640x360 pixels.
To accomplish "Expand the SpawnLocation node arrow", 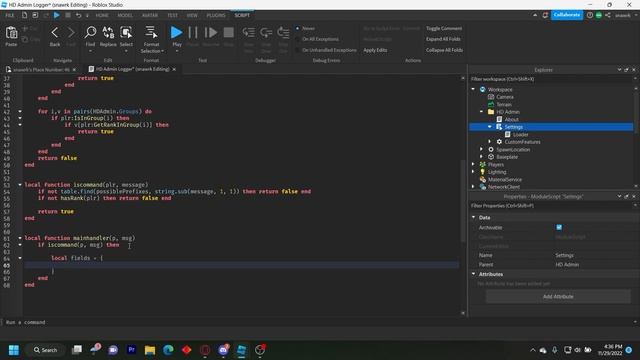I will click(482, 149).
